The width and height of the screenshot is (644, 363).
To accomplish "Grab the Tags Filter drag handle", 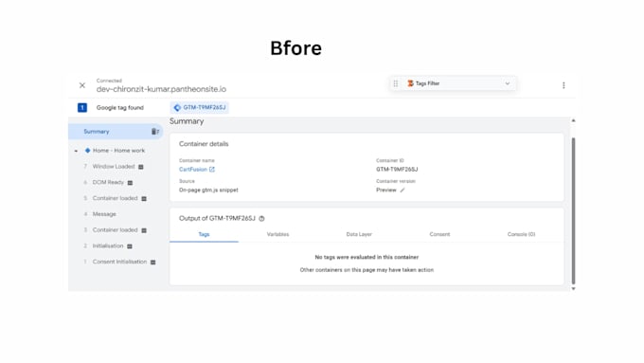I will tap(396, 83).
